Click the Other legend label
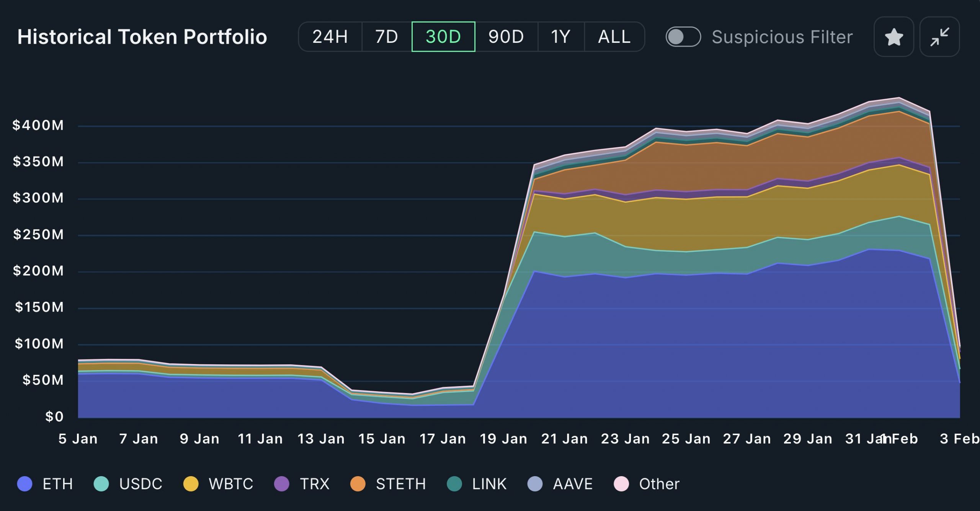The width and height of the screenshot is (980, 511). (x=659, y=484)
